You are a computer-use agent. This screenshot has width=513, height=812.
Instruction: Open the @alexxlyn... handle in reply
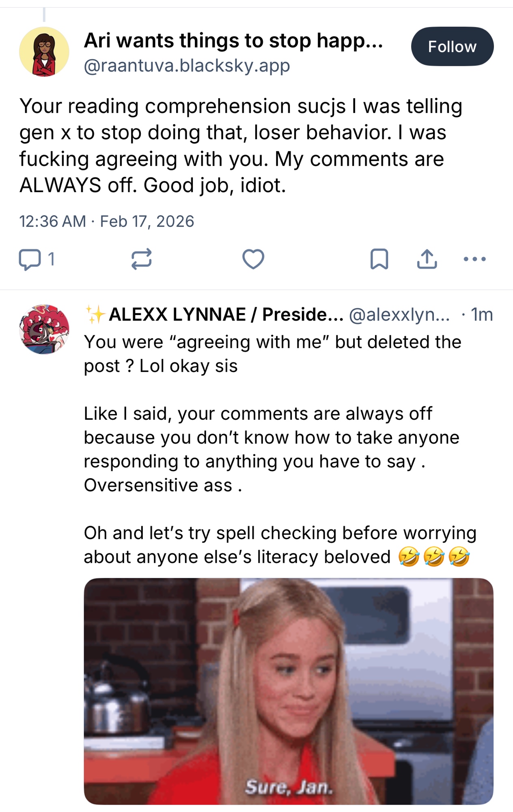(x=399, y=315)
